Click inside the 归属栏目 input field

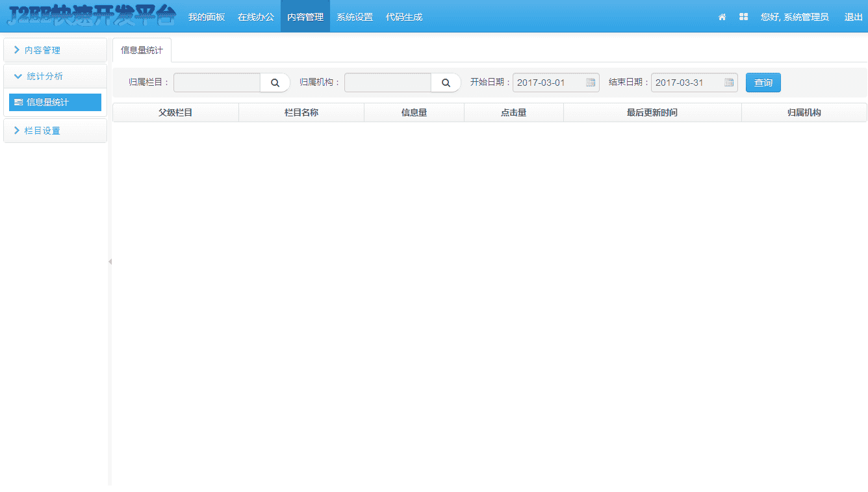click(218, 82)
